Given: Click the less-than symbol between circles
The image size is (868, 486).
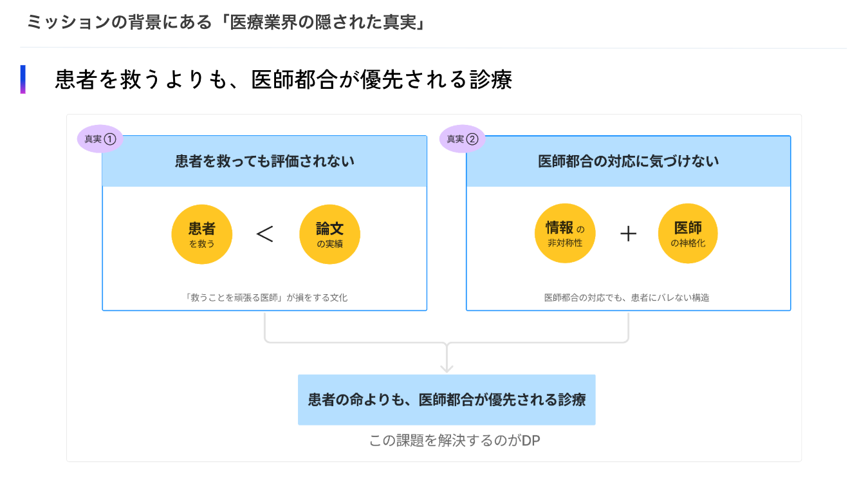Looking at the screenshot, I should click(x=264, y=234).
